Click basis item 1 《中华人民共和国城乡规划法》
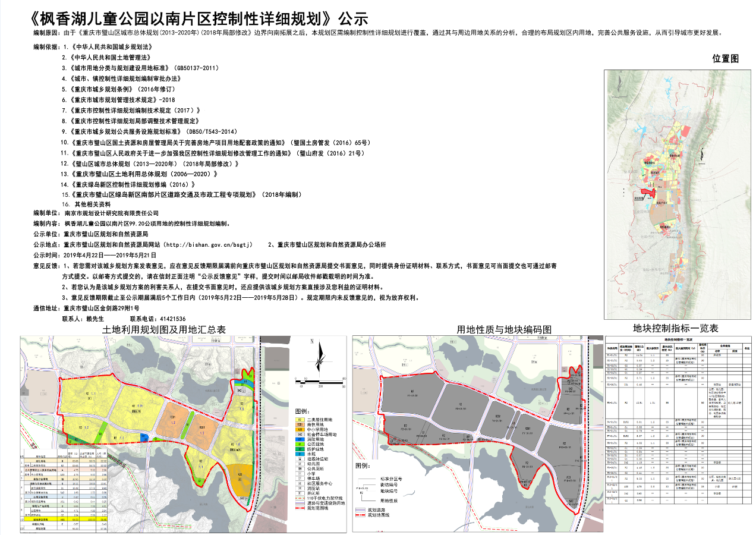The image size is (756, 535). 108,46
